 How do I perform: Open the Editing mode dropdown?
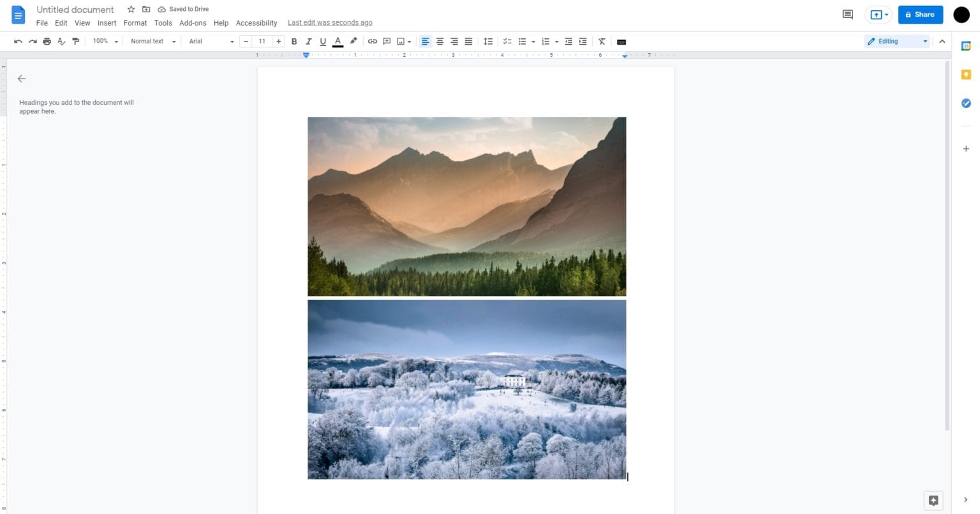pos(896,41)
